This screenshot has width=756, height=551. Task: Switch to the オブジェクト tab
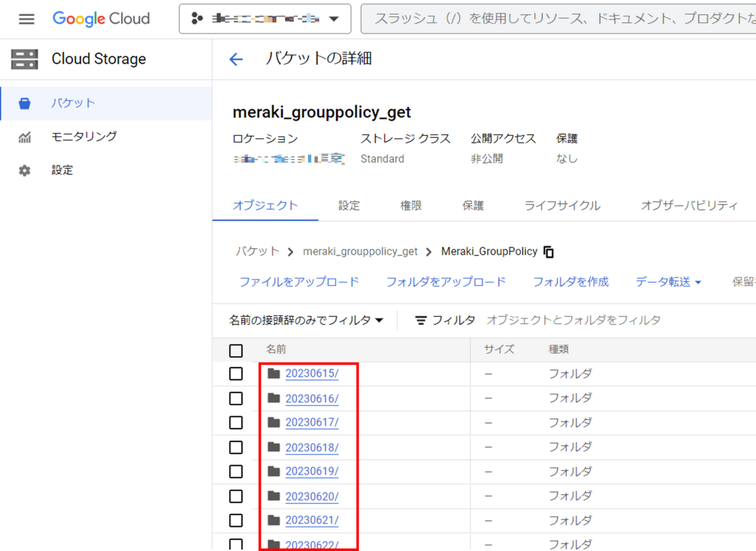point(265,206)
